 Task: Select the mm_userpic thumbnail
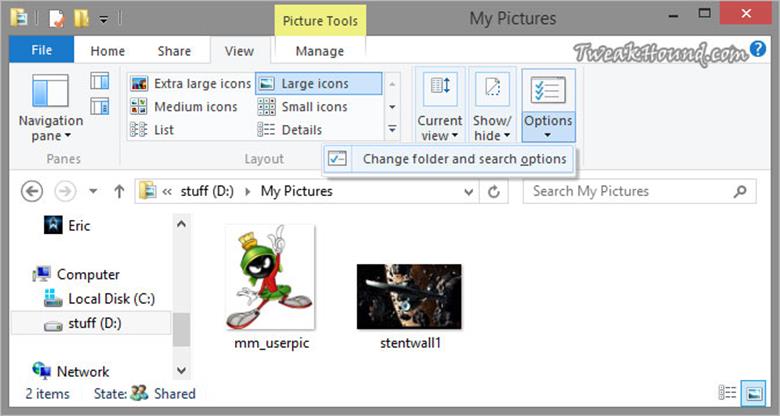tap(270, 277)
